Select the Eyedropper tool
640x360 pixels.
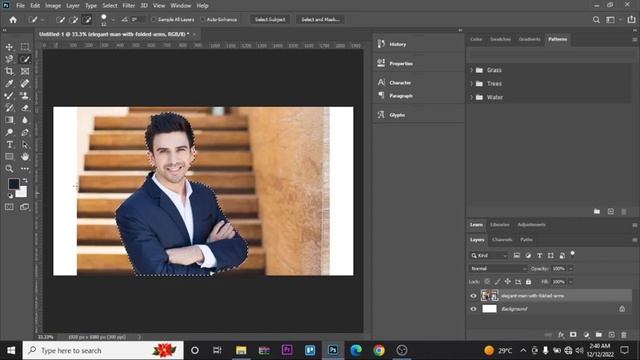pos(9,84)
